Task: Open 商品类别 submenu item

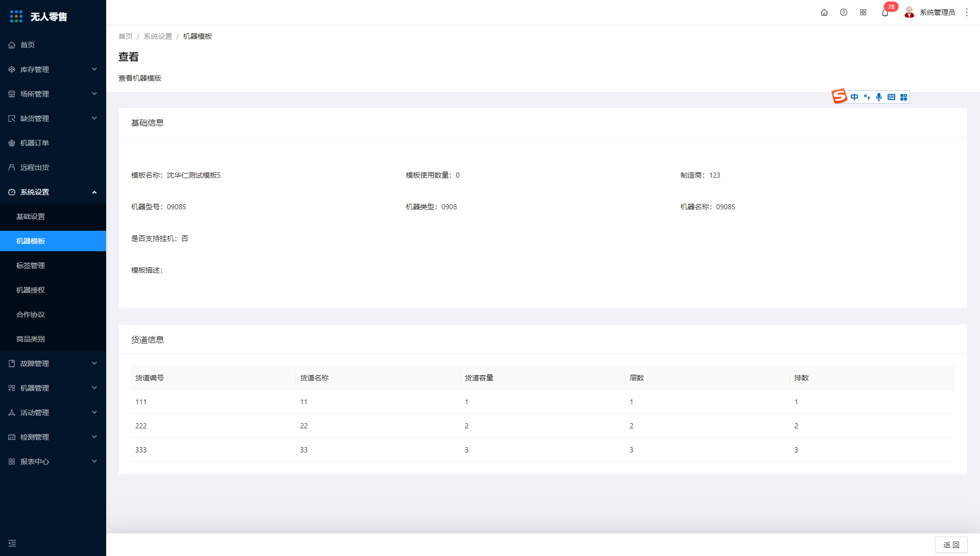Action: point(53,339)
